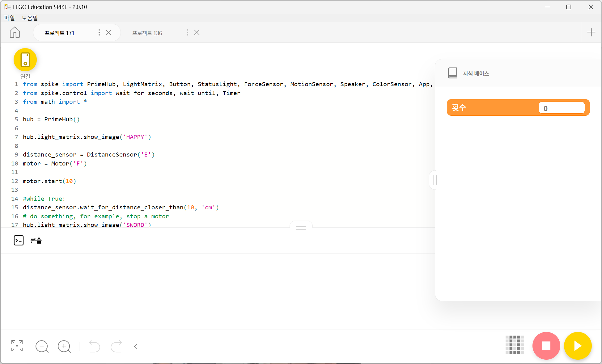Open the 도움말 menu
Image resolution: width=602 pixels, height=364 pixels.
click(x=30, y=18)
